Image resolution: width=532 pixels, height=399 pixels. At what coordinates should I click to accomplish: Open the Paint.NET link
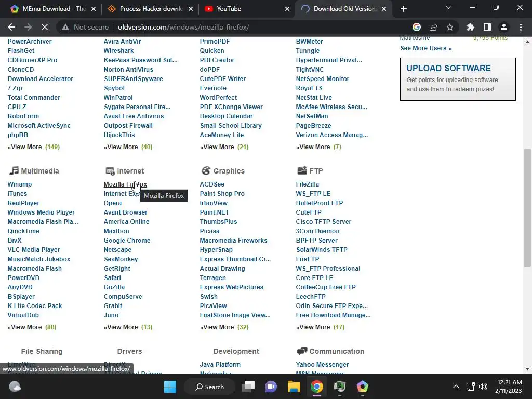(215, 212)
